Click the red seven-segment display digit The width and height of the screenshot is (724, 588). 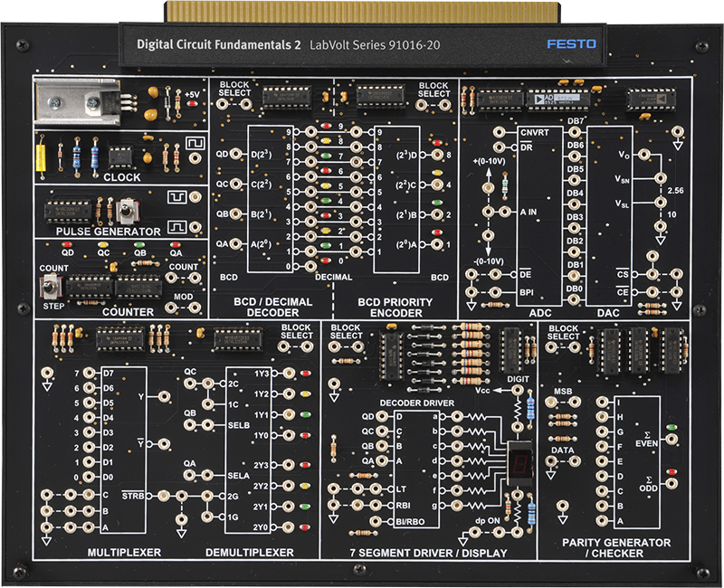point(520,461)
